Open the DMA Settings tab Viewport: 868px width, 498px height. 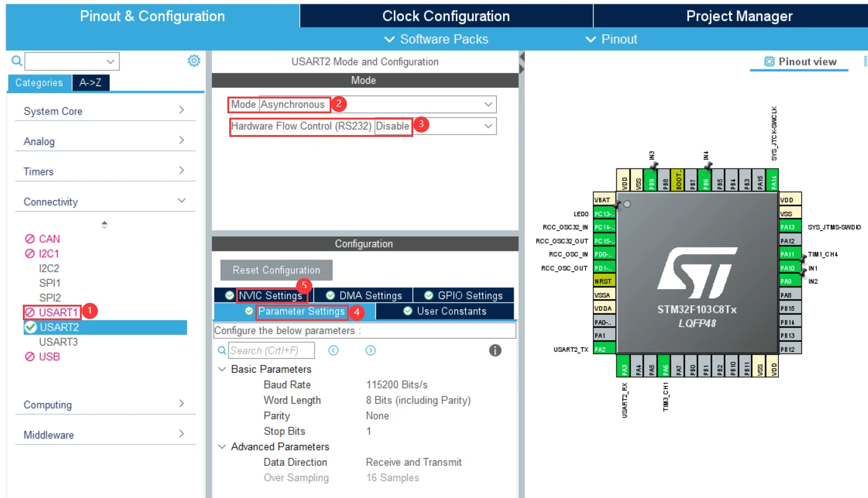pos(364,295)
